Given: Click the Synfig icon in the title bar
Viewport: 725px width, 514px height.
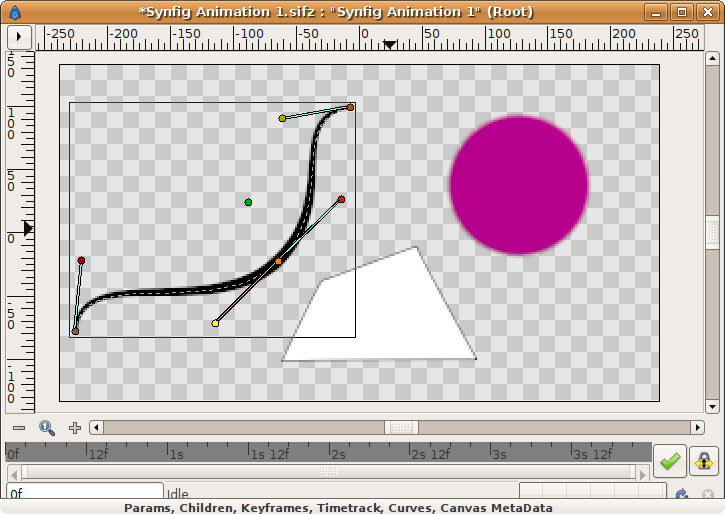Looking at the screenshot, I should click(15, 12).
